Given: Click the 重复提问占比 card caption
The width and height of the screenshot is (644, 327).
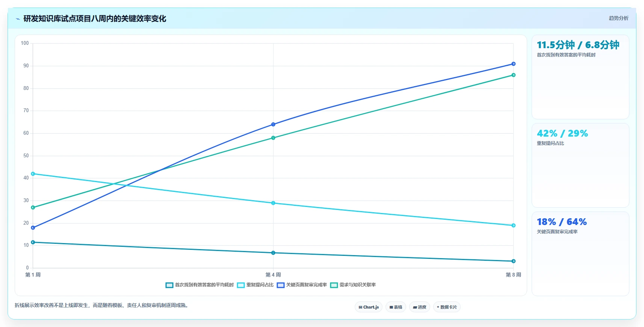Looking at the screenshot, I should [550, 143].
